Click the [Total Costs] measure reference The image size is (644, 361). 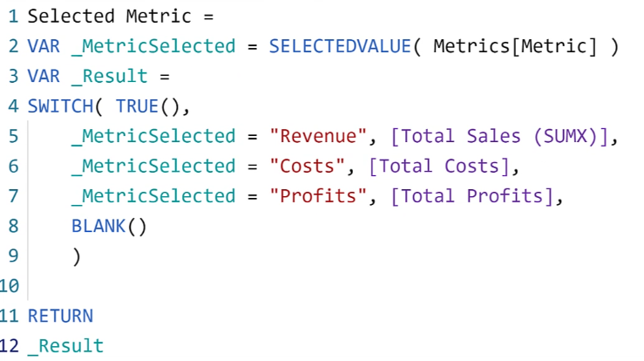coord(439,166)
